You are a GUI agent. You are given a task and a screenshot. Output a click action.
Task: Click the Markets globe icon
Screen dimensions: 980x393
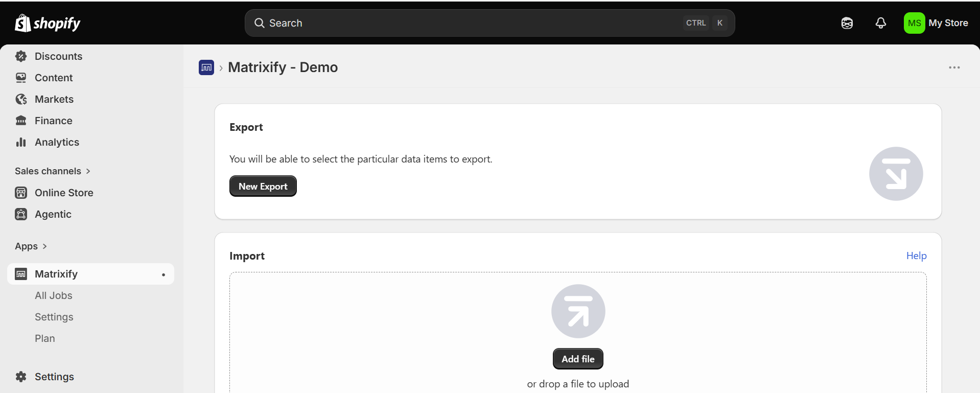click(21, 99)
